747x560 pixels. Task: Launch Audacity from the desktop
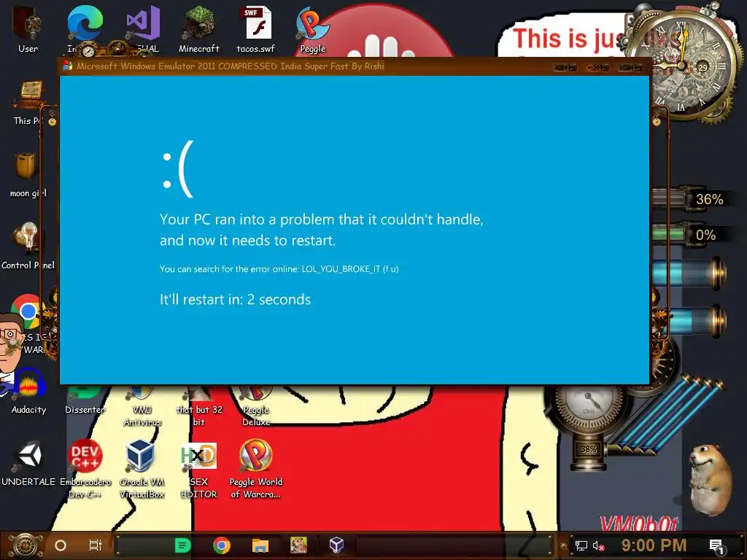[28, 392]
